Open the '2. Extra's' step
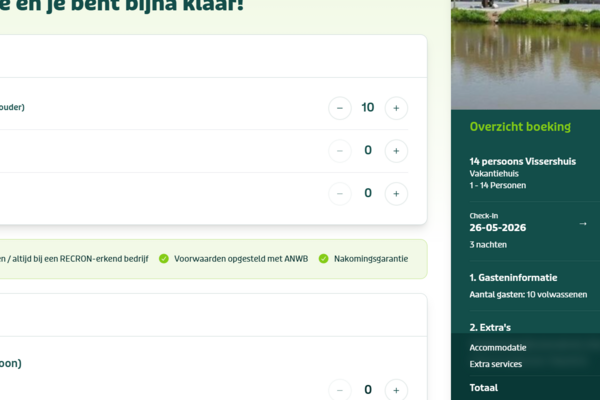600x400 pixels. 490,328
